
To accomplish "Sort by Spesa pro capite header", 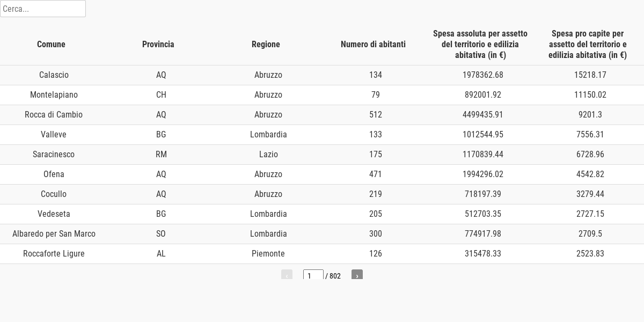I will coord(588,44).
